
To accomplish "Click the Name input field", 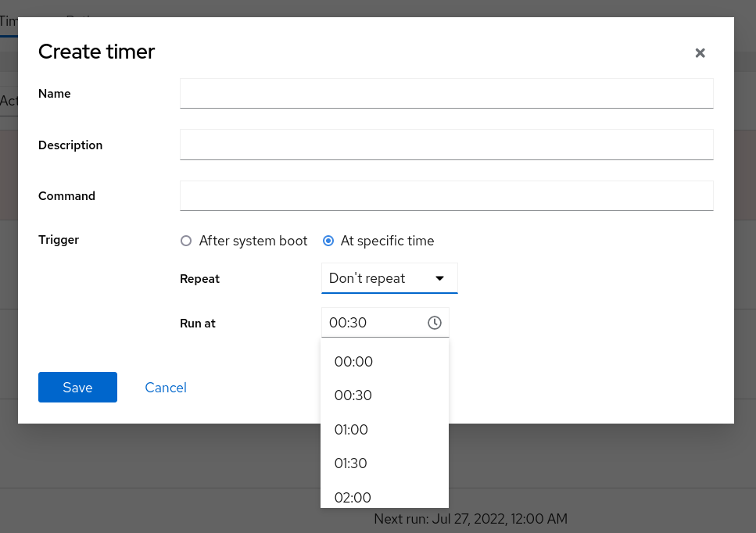I will click(x=446, y=94).
